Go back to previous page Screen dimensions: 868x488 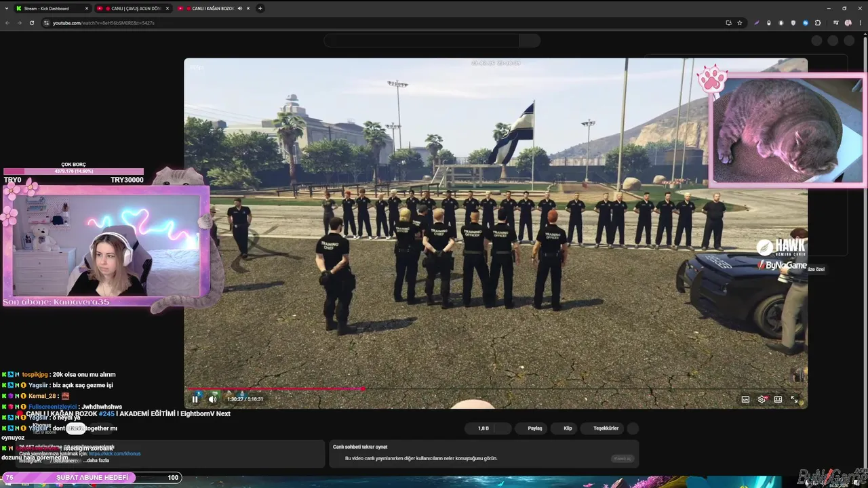tap(7, 22)
